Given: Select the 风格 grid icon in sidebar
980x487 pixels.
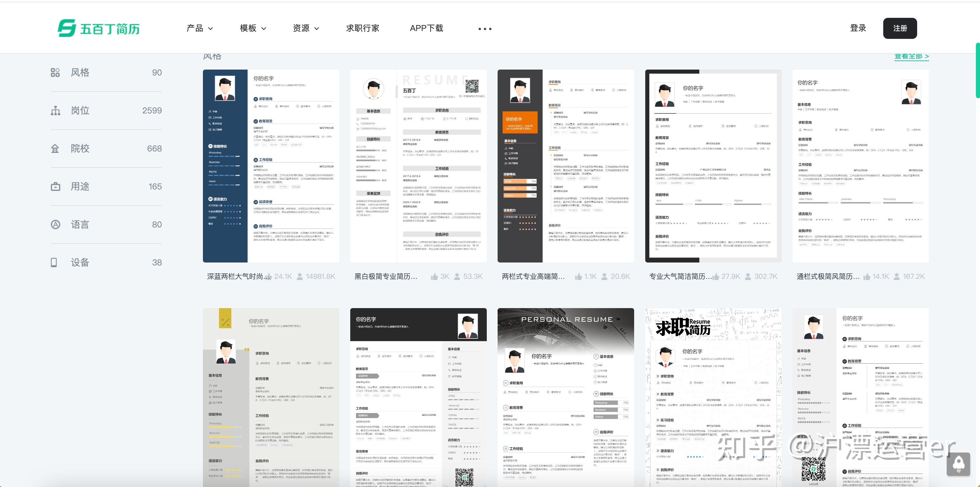Looking at the screenshot, I should coord(55,72).
